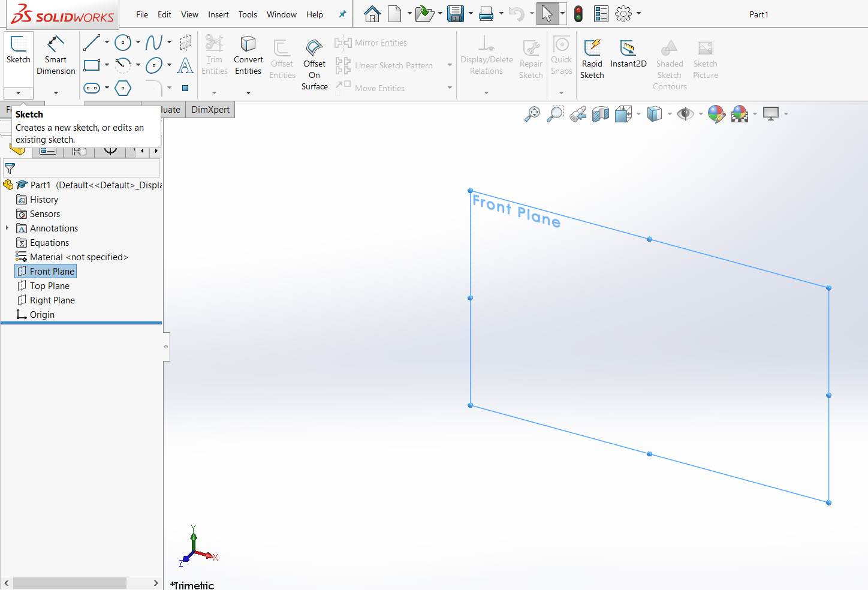Click the filter funnel icon in feature tree

pos(10,168)
